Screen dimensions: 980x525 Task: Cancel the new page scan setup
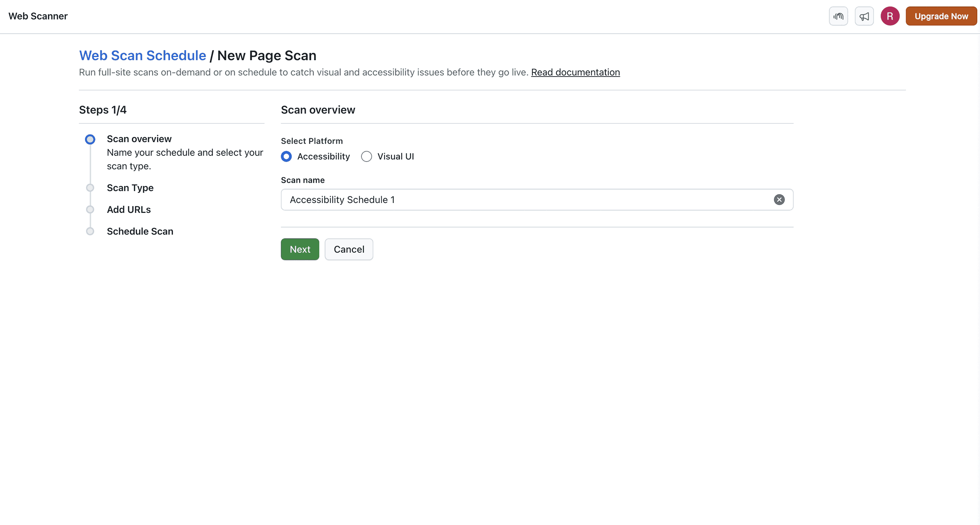point(349,249)
